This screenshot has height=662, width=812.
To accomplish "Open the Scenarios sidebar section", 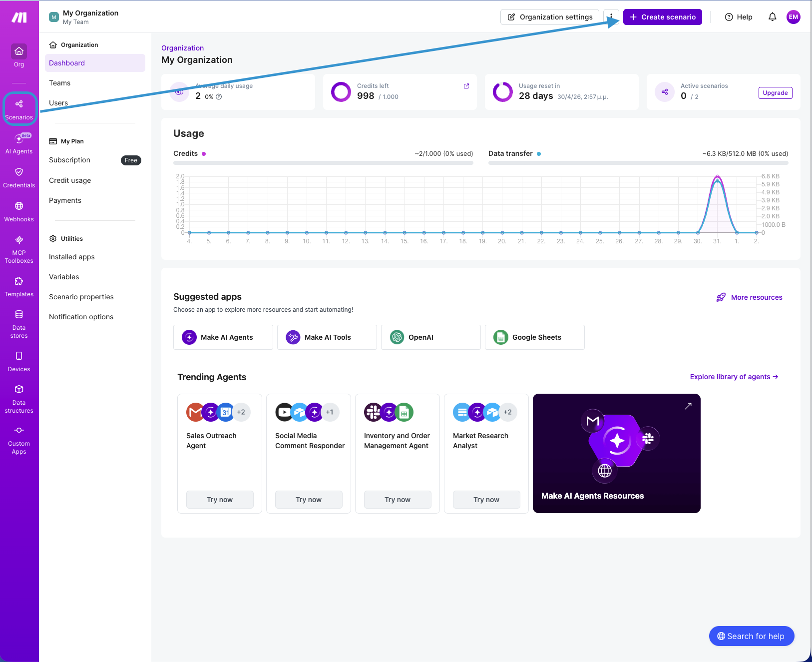I will pos(19,109).
